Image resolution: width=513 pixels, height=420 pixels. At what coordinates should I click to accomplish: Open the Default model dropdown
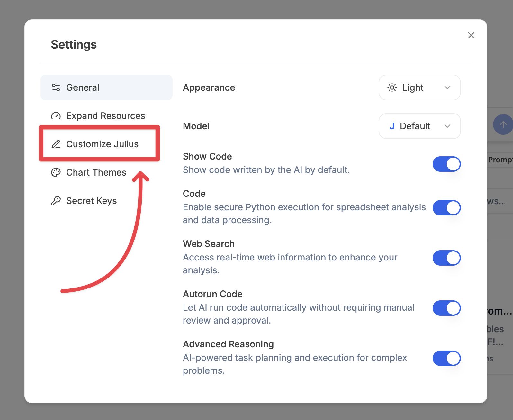[x=420, y=126]
